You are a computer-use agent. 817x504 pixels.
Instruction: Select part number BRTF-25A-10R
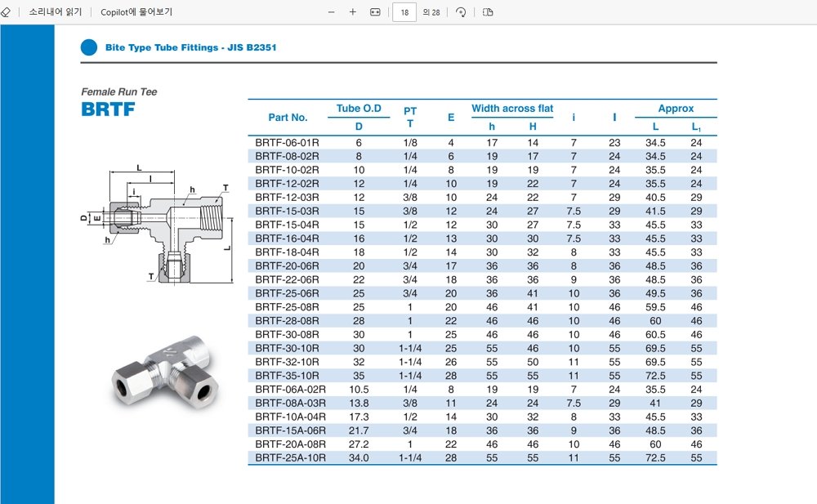pyautogui.click(x=290, y=458)
